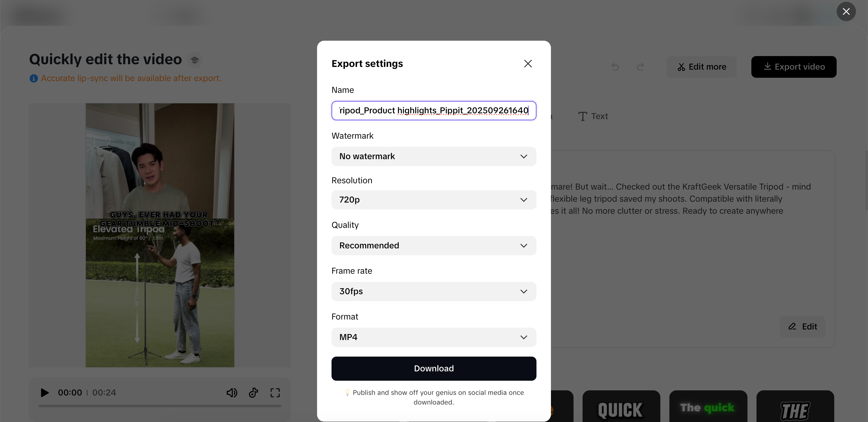Open Edit more options
The height and width of the screenshot is (422, 868).
pyautogui.click(x=702, y=67)
